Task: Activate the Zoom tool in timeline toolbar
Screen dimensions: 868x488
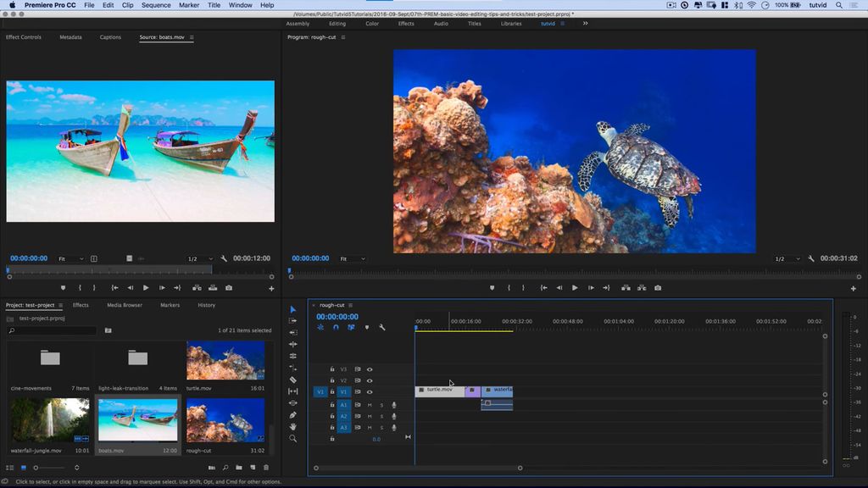Action: pyautogui.click(x=292, y=437)
